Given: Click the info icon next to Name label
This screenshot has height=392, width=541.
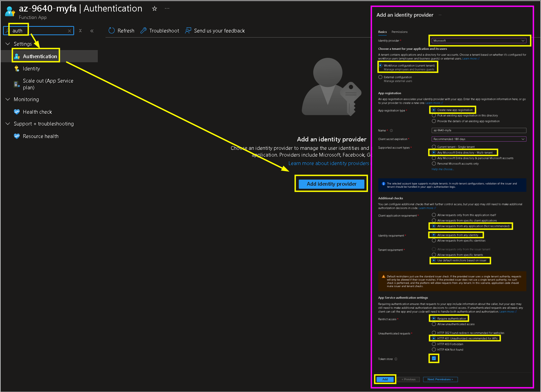Looking at the screenshot, I should point(391,131).
